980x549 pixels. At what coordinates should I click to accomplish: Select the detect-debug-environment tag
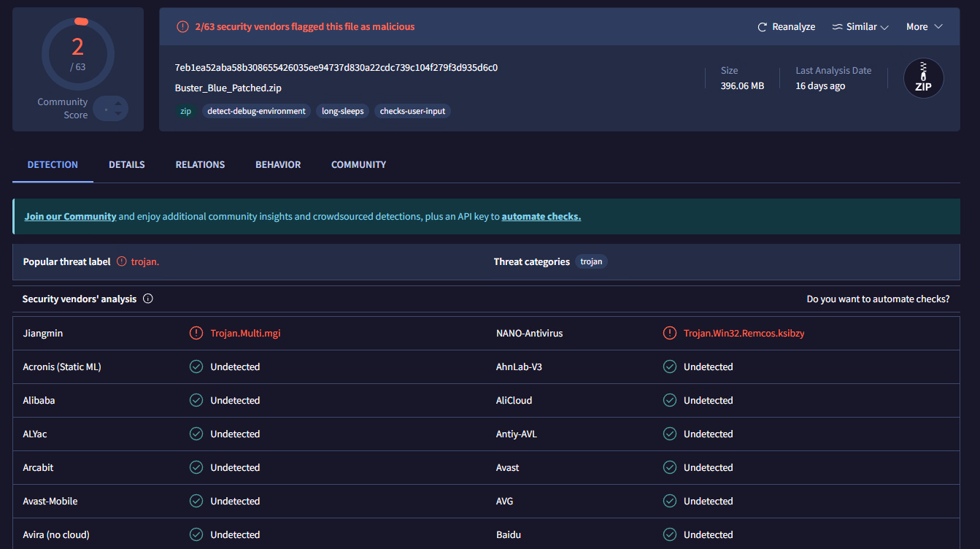[256, 112]
